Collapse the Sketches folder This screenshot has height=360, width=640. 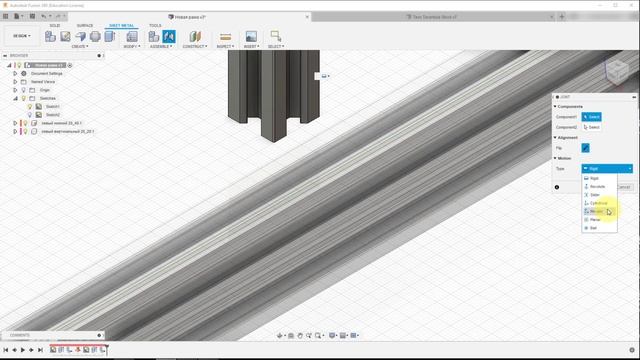[15, 98]
